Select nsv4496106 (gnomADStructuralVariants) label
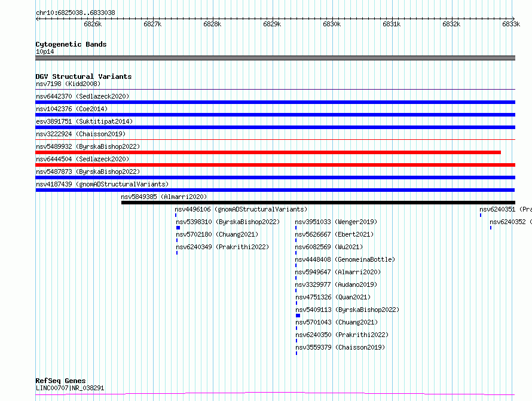The width and height of the screenshot is (532, 401). [241, 209]
